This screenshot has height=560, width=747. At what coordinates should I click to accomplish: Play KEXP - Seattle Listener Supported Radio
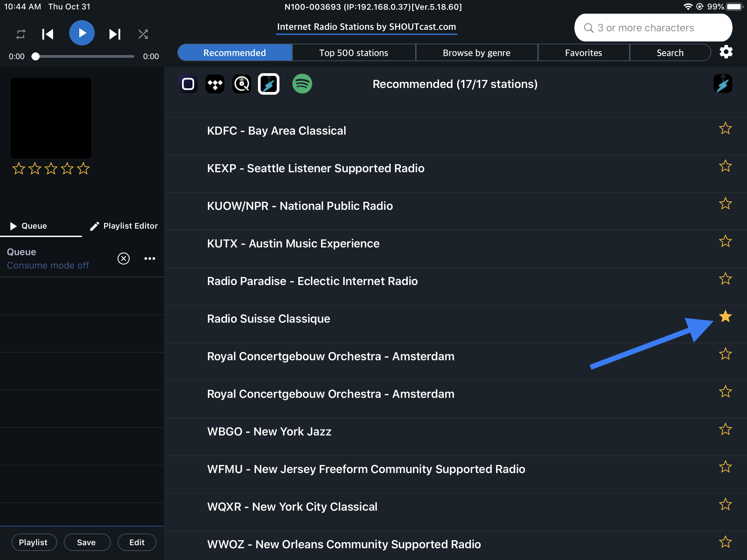[x=455, y=174]
